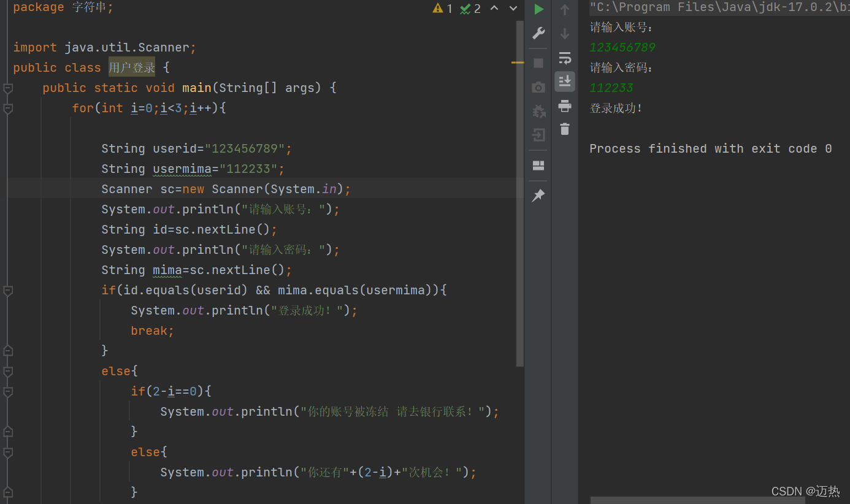The image size is (850, 504).
Task: Click the editor vertical scrollbar
Action: point(520,193)
